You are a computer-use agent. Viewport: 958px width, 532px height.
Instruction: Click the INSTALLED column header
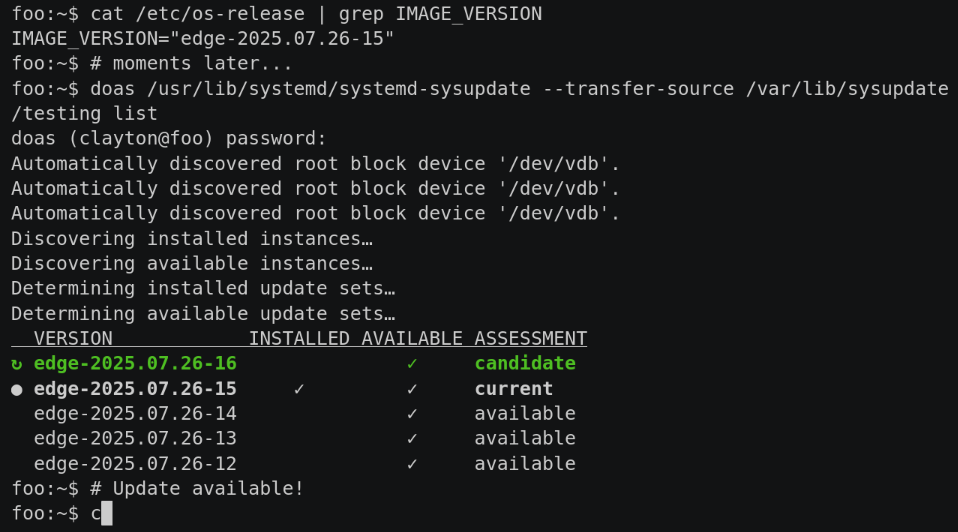click(x=299, y=338)
